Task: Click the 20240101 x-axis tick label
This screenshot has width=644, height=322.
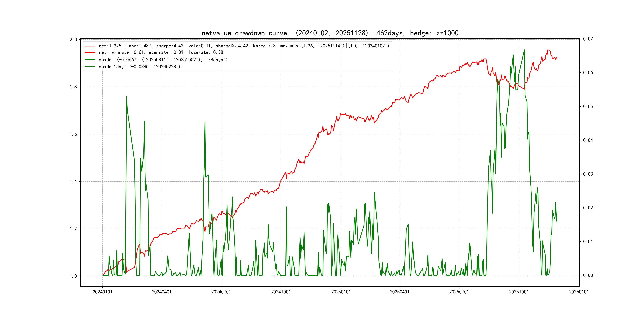Action: [x=103, y=292]
